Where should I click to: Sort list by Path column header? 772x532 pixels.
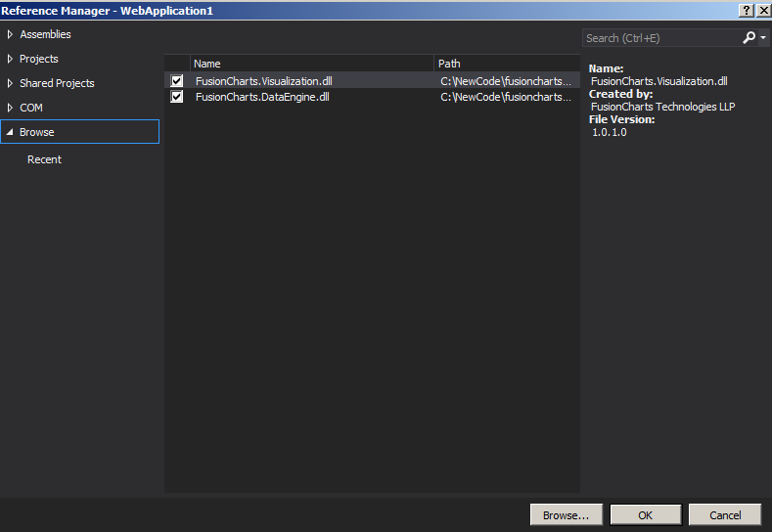506,64
